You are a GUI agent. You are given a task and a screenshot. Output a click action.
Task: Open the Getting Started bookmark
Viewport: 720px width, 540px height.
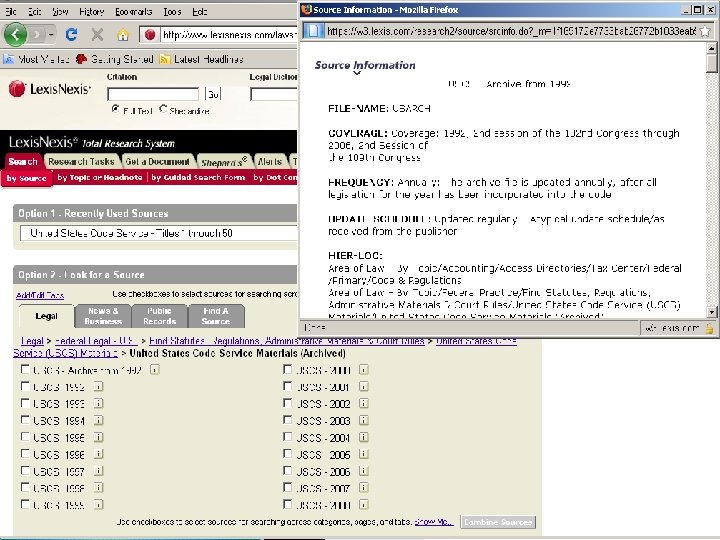tap(114, 59)
